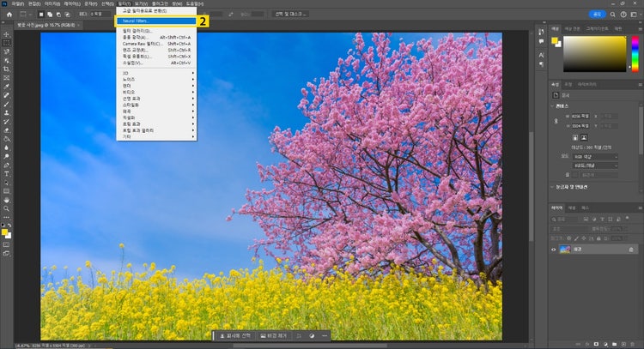
Task: Hide the background layer with the eye icon
Action: pos(554,250)
